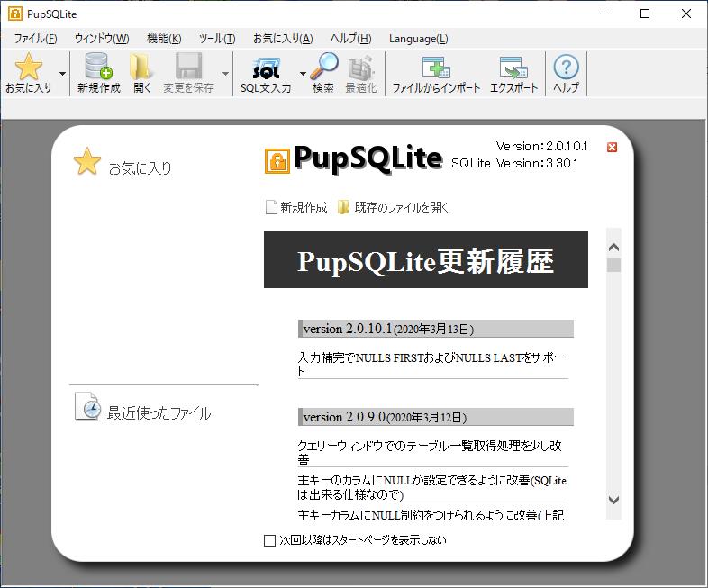708x588 pixels.
Task: Open the Language(L) menu
Action: [x=419, y=39]
